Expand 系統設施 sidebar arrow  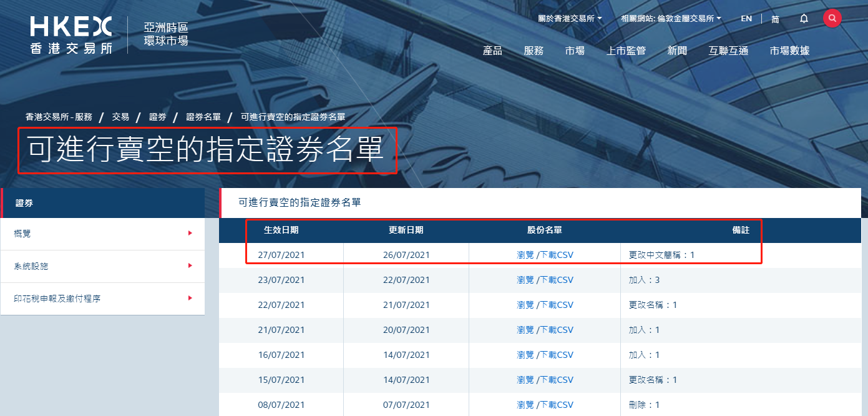tap(190, 266)
